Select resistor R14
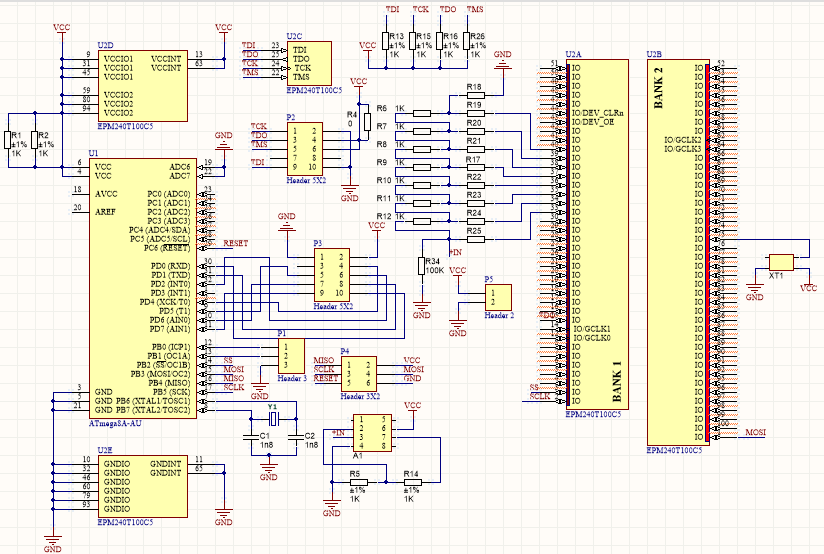This screenshot has width=824, height=554. point(413,482)
